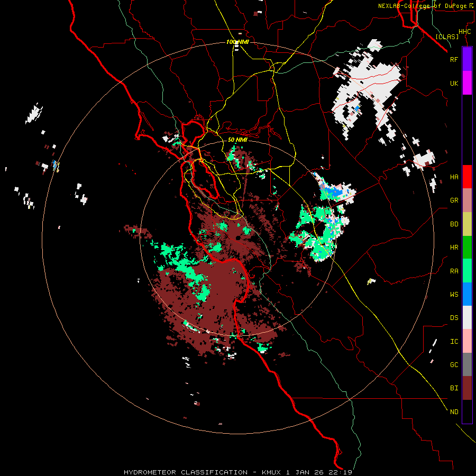Click the HHC product code label
This screenshot has height=476, width=476.
[464, 32]
